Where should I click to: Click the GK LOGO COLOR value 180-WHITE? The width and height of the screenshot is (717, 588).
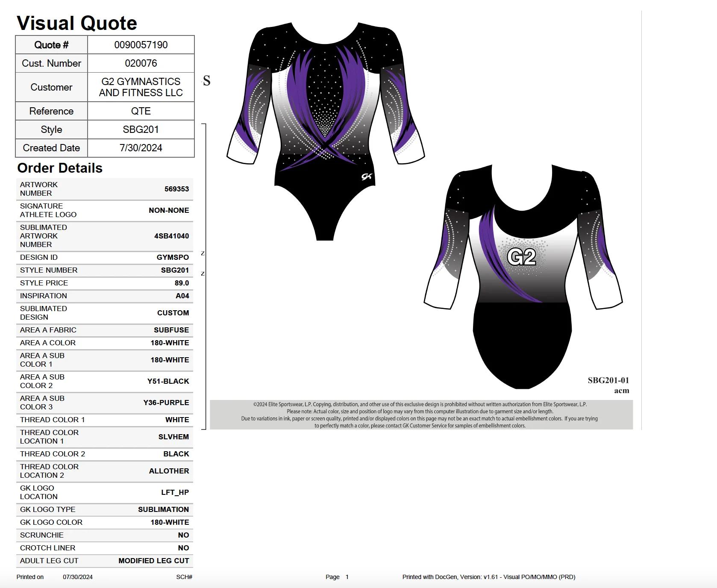point(170,522)
